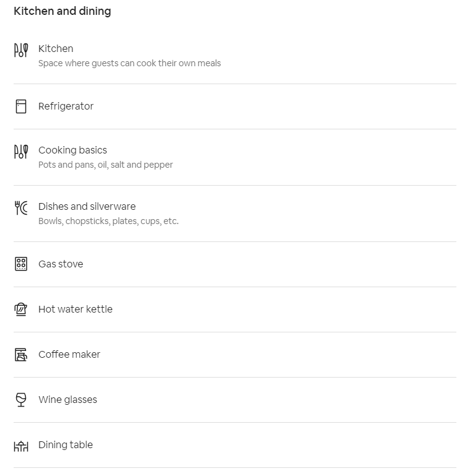
Task: Select the Gas stove label
Action: tap(61, 264)
